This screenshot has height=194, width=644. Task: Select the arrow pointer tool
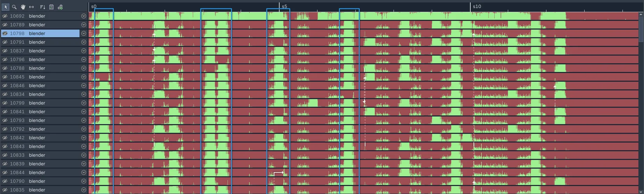tap(6, 7)
